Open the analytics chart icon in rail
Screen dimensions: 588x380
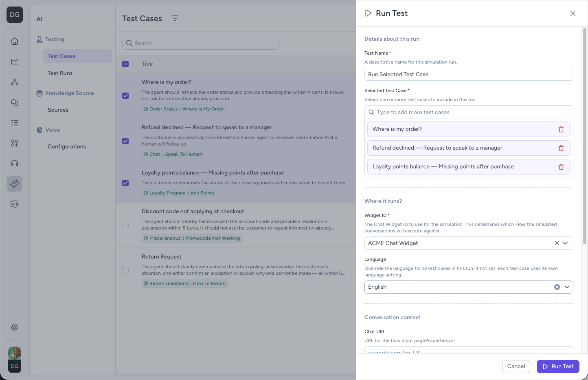point(15,62)
